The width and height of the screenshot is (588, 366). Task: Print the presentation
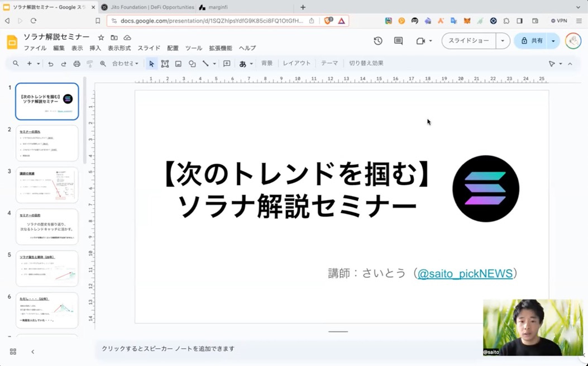[x=77, y=64]
